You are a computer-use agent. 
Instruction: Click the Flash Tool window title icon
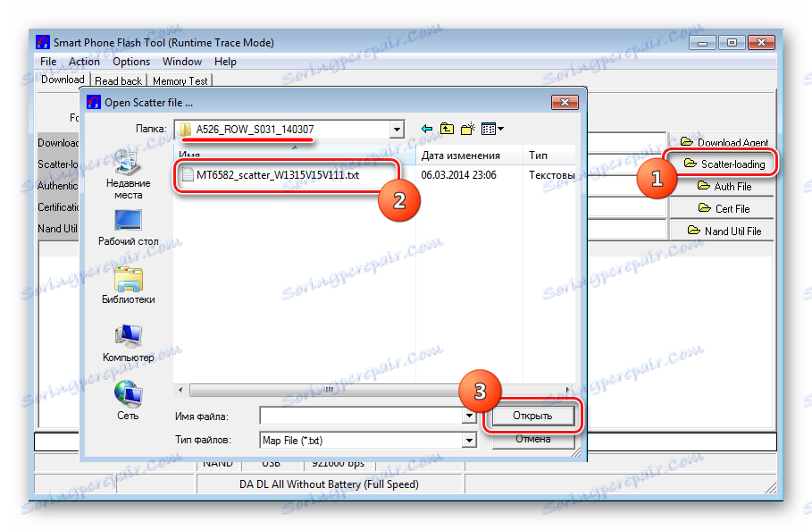(x=43, y=43)
